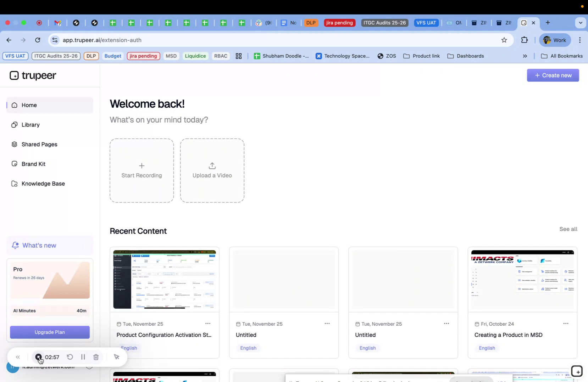Viewport: 588px width, 382px height.
Task: Collapse the recording control bar
Action: coord(18,357)
